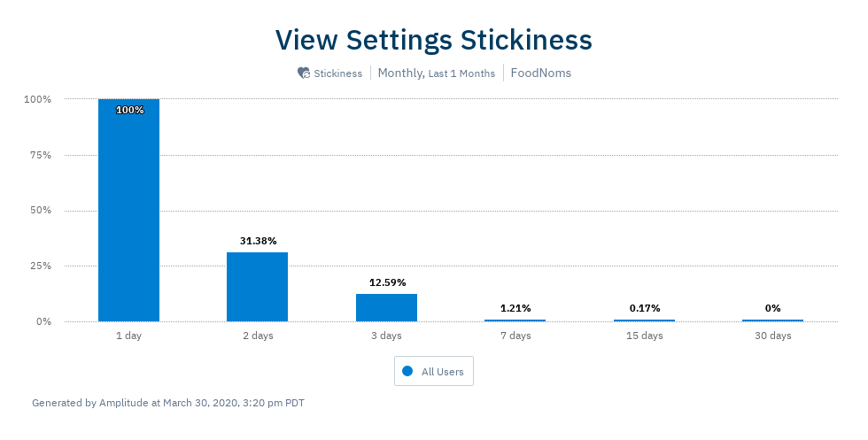The width and height of the screenshot is (868, 440).
Task: Click the 50% y-axis label
Action: pyautogui.click(x=41, y=211)
